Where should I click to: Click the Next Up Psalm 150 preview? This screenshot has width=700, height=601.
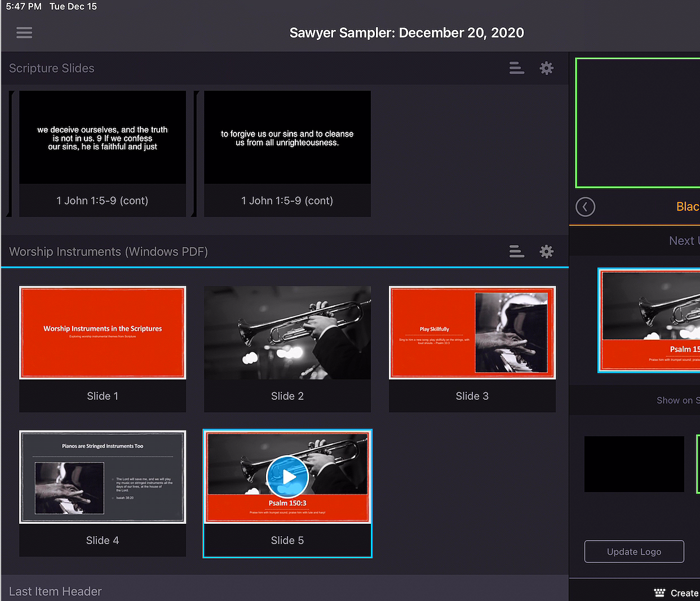[649, 320]
